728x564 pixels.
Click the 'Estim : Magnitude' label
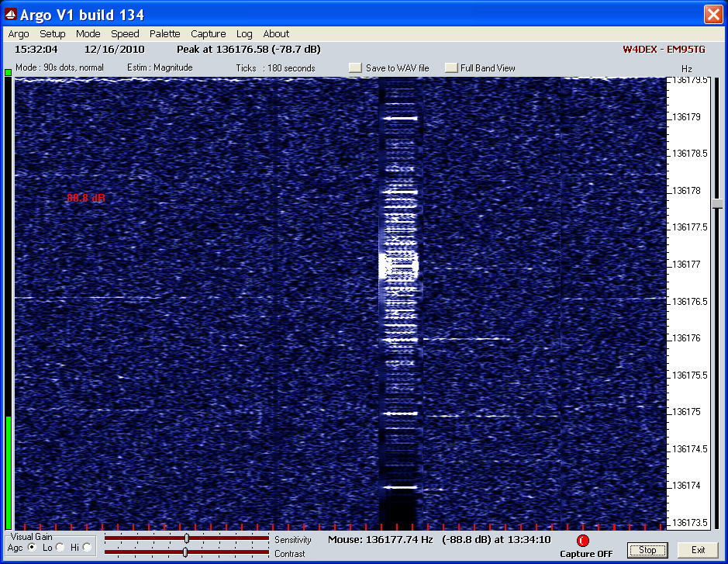160,67
